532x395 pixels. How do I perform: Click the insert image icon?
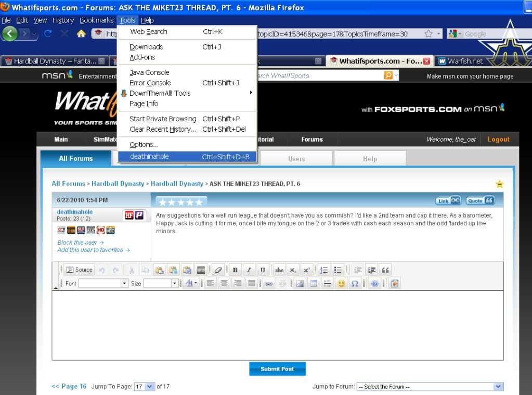point(300,284)
